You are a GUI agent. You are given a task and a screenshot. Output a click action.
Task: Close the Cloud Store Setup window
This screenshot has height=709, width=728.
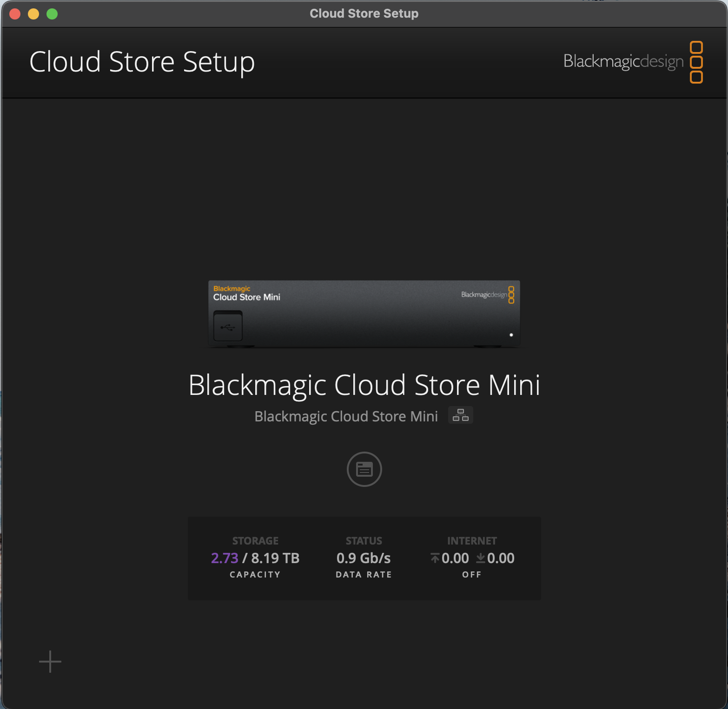pos(15,14)
